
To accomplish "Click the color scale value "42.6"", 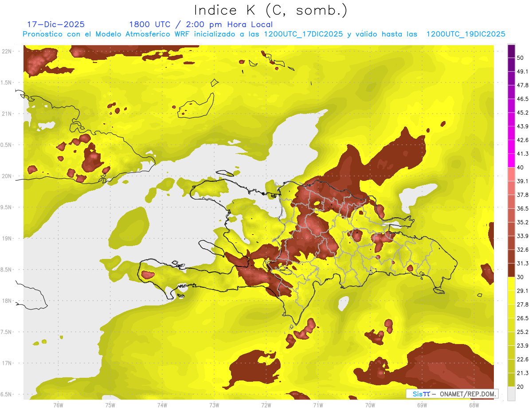I will click(523, 140).
